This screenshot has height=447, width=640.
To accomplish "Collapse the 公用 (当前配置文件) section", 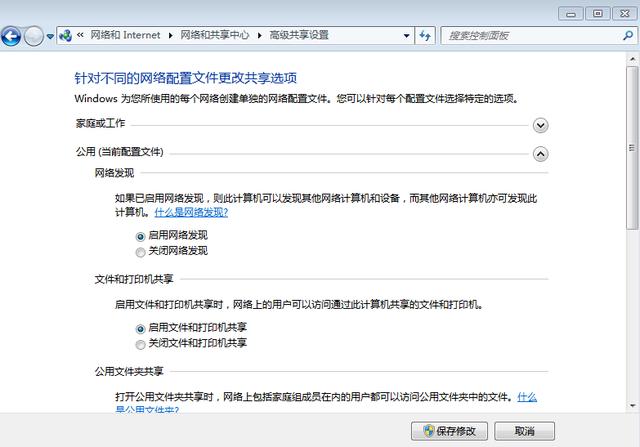I will 540,154.
